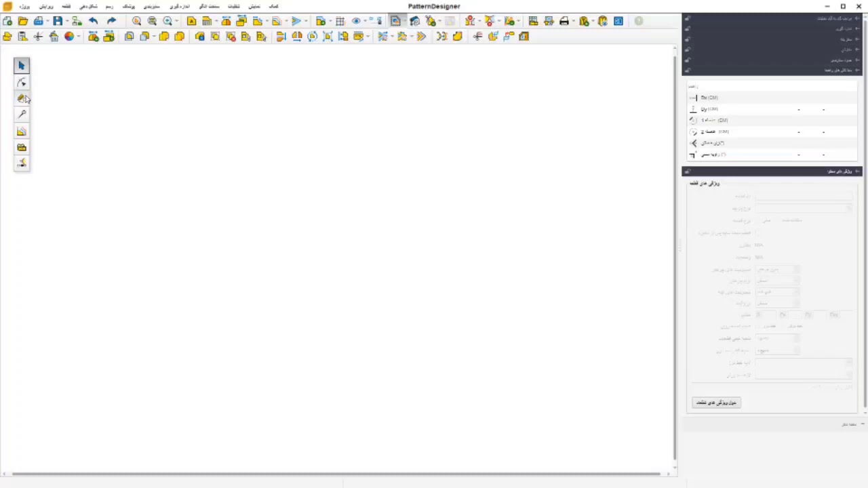Create a new file with the New icon
868x488 pixels.
pyautogui.click(x=7, y=21)
